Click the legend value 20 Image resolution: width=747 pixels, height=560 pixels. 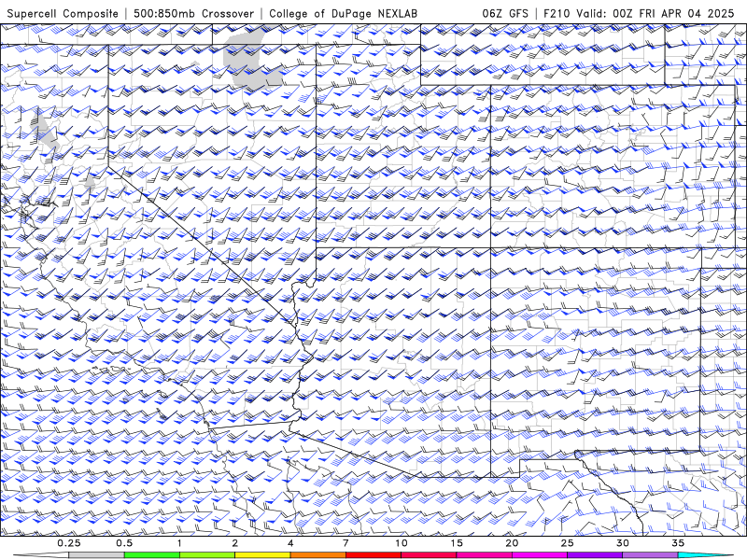pyautogui.click(x=512, y=543)
